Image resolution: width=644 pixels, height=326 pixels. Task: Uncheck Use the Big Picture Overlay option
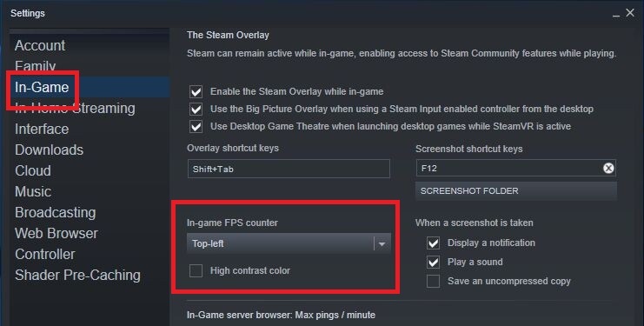[196, 109]
